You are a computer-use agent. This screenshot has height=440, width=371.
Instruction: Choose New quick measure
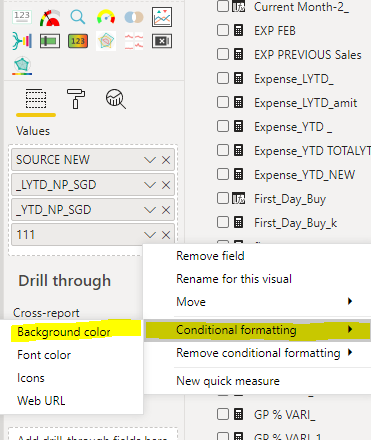[x=228, y=381]
